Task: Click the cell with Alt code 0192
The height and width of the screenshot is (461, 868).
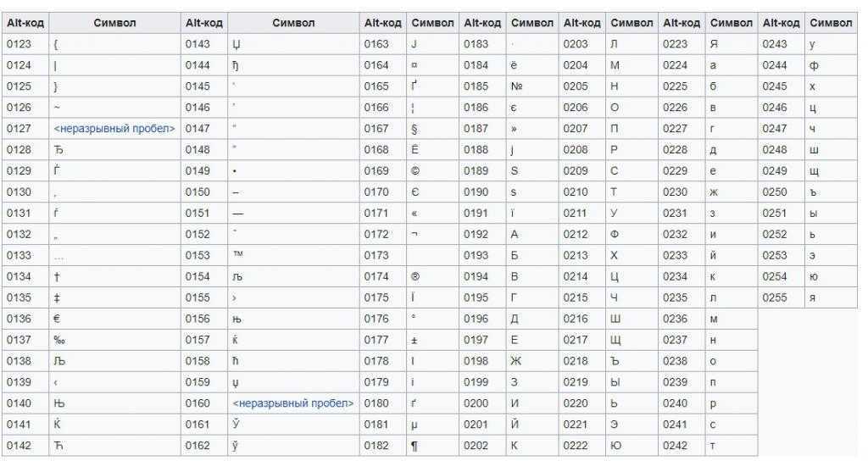Action: (482, 234)
